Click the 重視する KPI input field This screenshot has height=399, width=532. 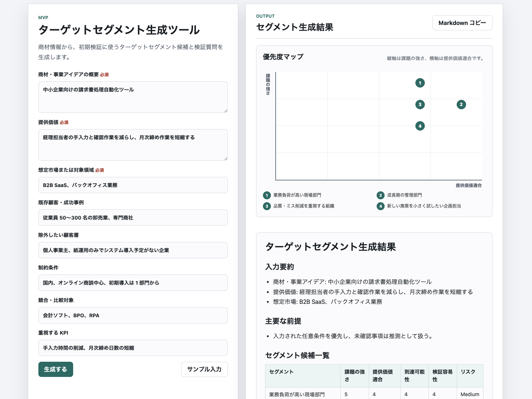[x=133, y=348]
